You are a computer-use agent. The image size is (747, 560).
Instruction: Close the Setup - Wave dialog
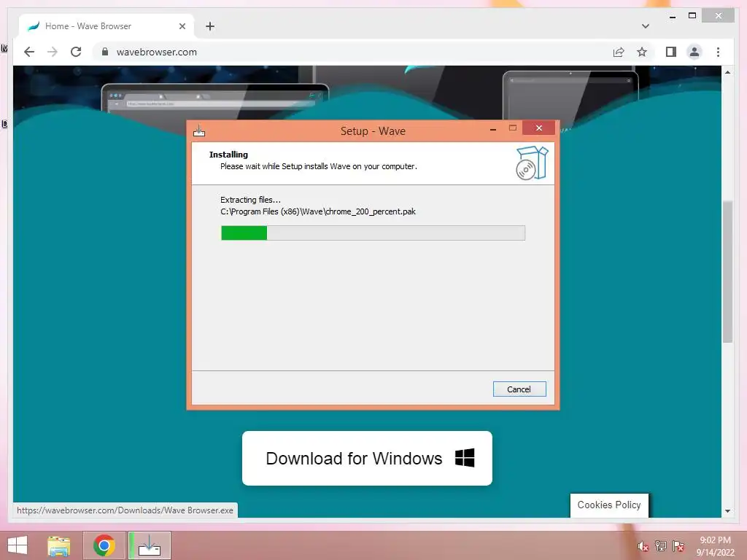(x=539, y=128)
